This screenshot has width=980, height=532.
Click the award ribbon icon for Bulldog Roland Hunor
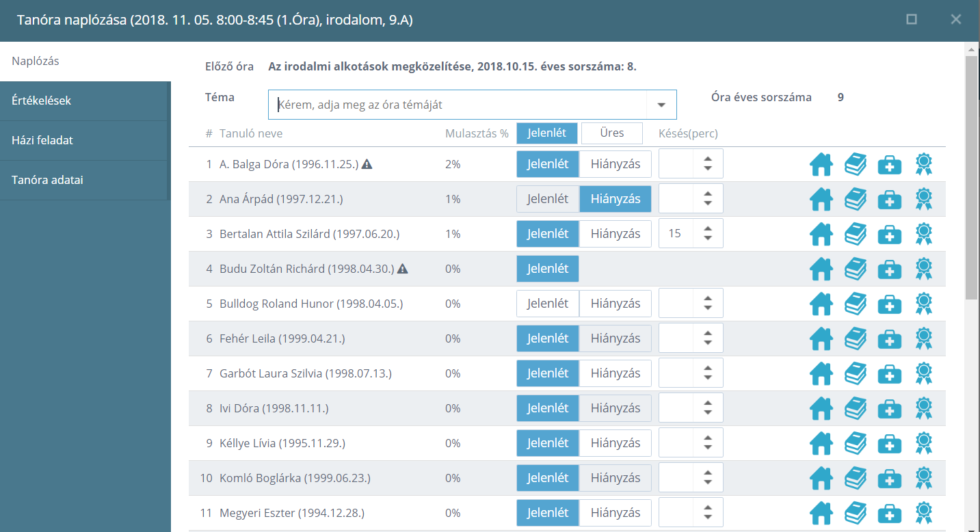coord(924,304)
